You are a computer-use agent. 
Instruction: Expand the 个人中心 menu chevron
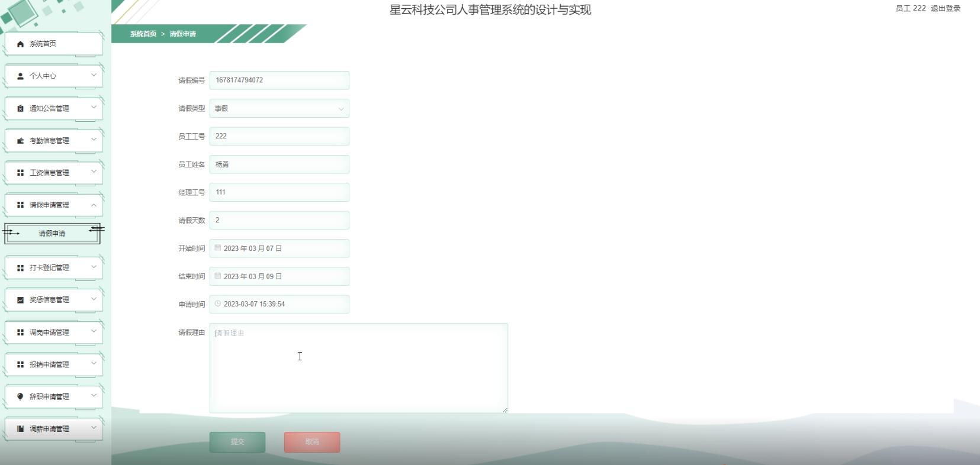pyautogui.click(x=94, y=75)
